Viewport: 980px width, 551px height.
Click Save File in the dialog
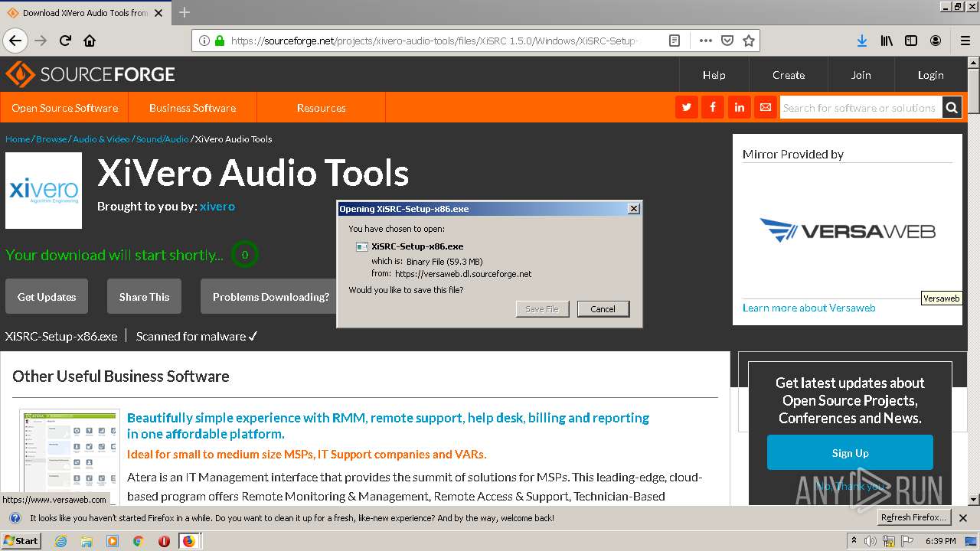point(542,309)
